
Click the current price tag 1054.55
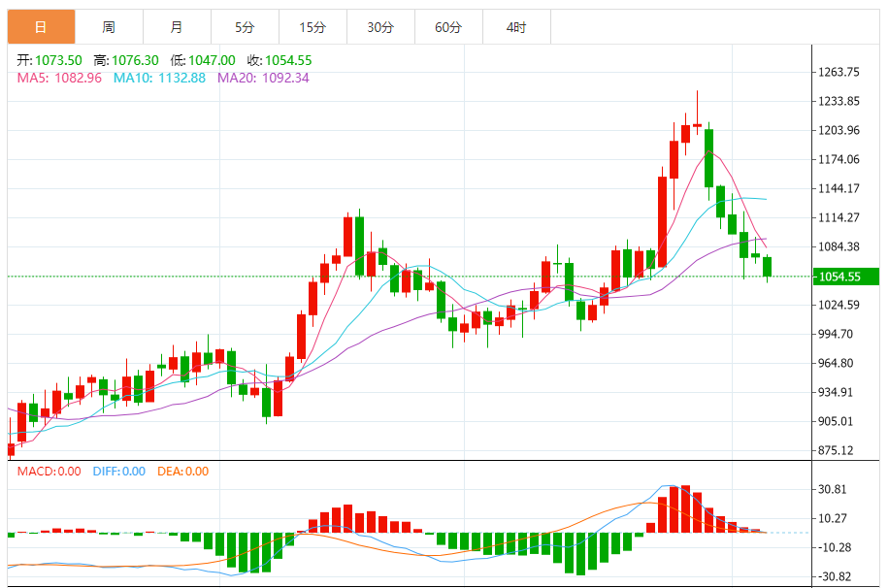(845, 277)
